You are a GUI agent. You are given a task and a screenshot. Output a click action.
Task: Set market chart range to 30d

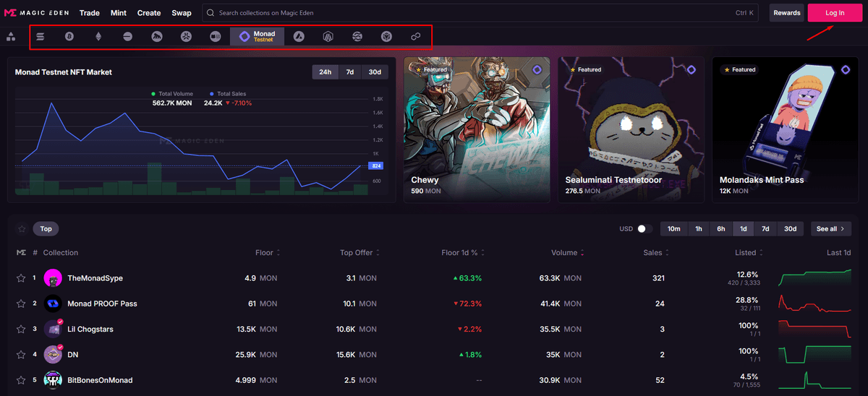pos(375,72)
